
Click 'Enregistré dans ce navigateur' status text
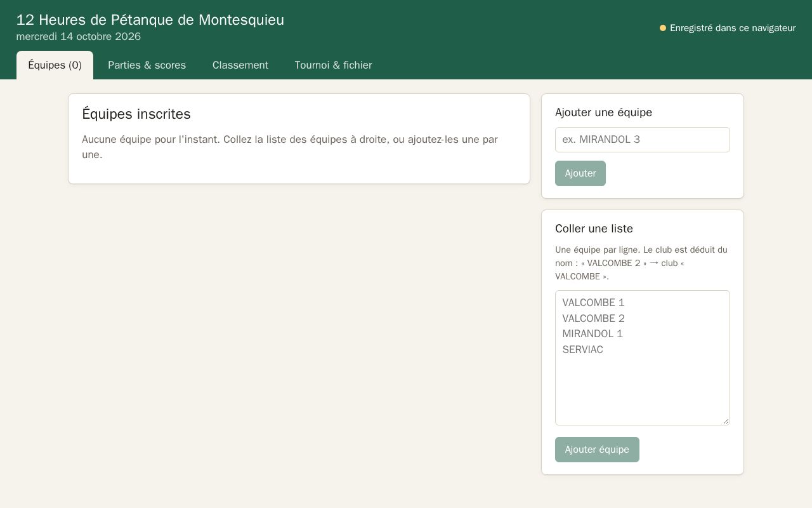click(x=733, y=28)
